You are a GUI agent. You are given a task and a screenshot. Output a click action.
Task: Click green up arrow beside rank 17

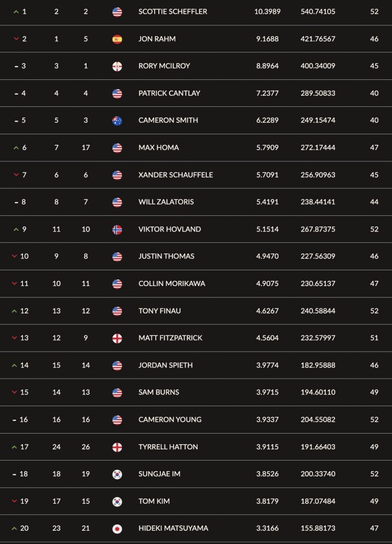14,447
